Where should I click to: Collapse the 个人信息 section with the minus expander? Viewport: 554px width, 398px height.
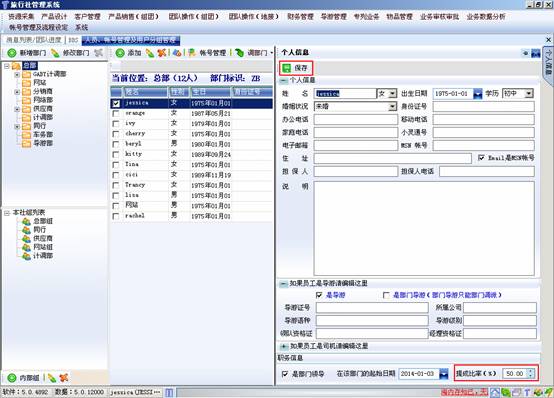click(x=284, y=81)
